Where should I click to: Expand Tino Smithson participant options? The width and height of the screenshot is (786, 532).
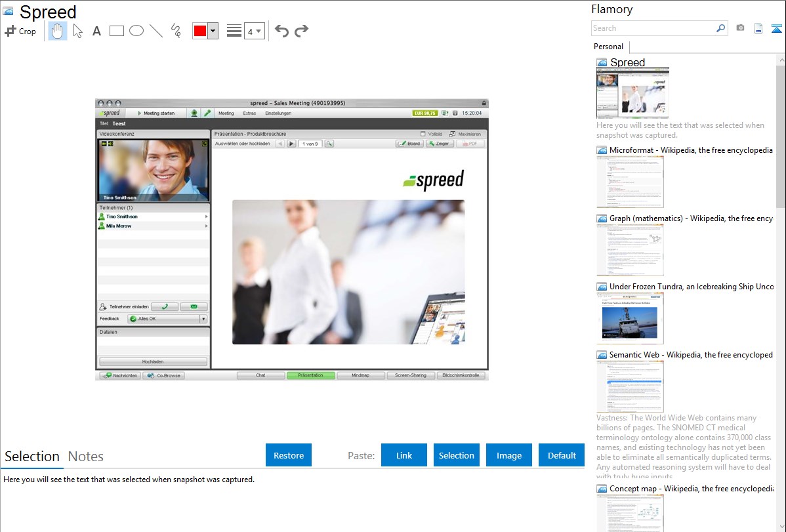(206, 216)
